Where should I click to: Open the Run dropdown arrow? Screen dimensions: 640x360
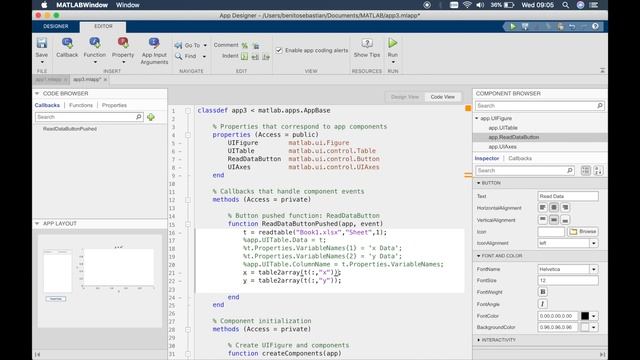pyautogui.click(x=393, y=62)
